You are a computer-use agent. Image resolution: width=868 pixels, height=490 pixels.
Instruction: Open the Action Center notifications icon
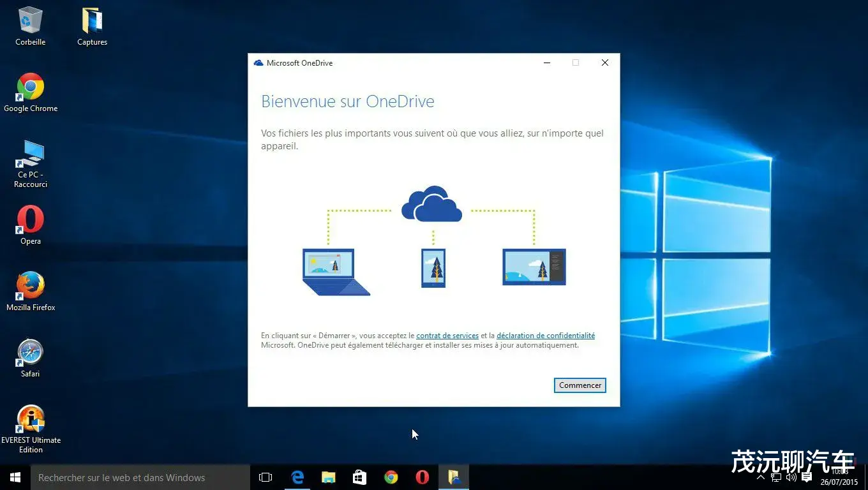pos(807,477)
